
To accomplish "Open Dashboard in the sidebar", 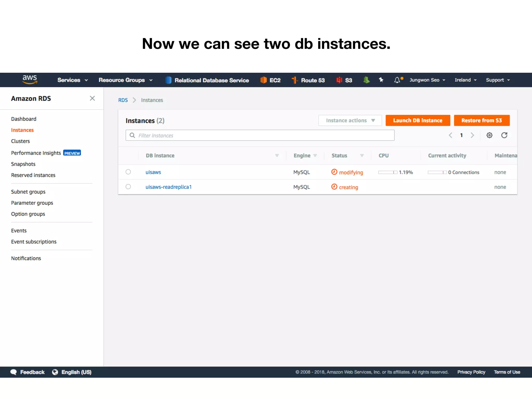I will point(24,119).
